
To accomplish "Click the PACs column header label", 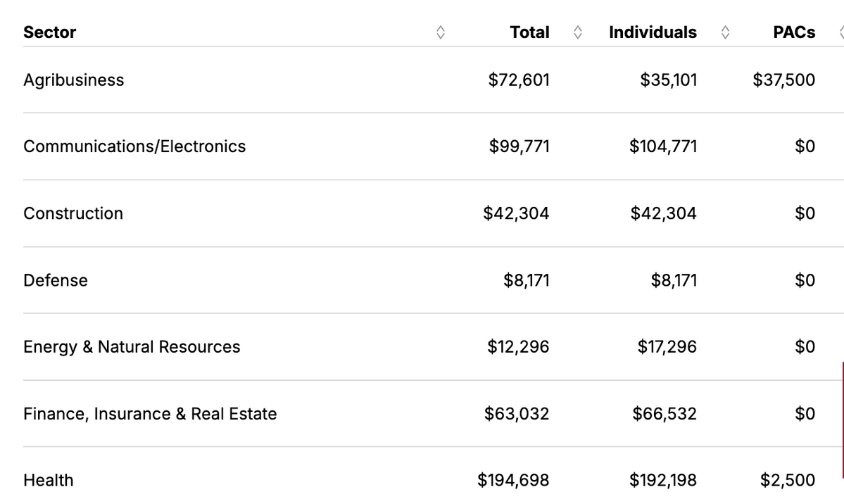I will [x=794, y=32].
